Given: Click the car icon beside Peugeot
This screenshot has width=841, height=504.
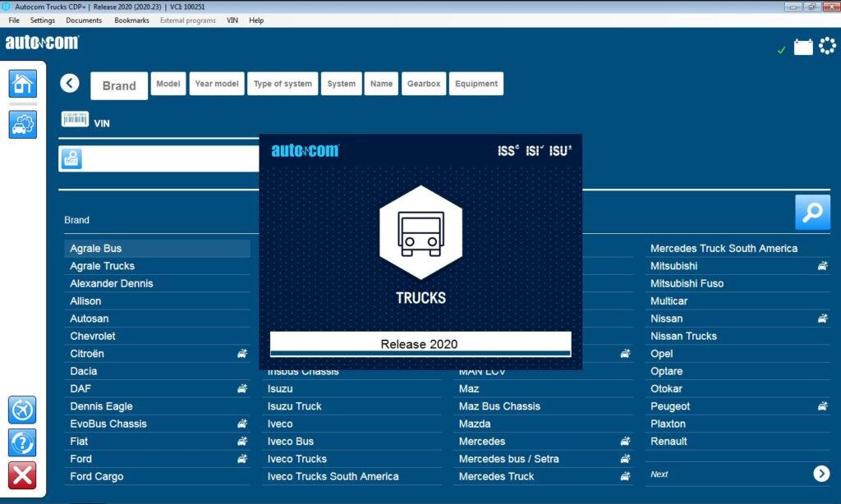Looking at the screenshot, I should click(822, 405).
